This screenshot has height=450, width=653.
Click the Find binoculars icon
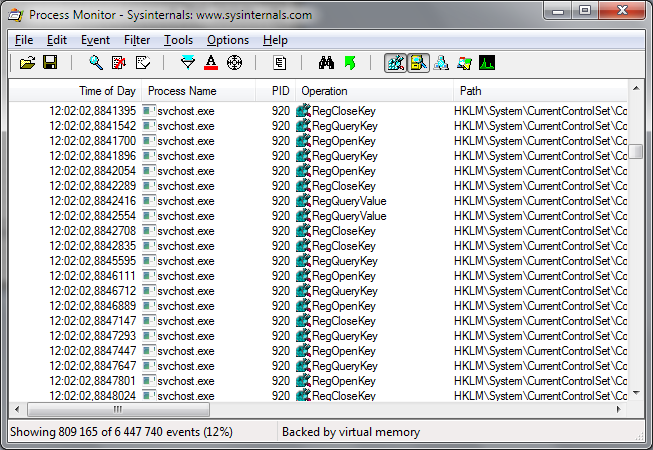[x=326, y=63]
